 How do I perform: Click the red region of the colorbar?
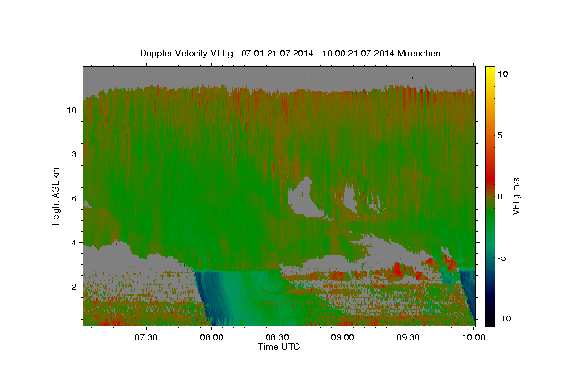(490, 181)
